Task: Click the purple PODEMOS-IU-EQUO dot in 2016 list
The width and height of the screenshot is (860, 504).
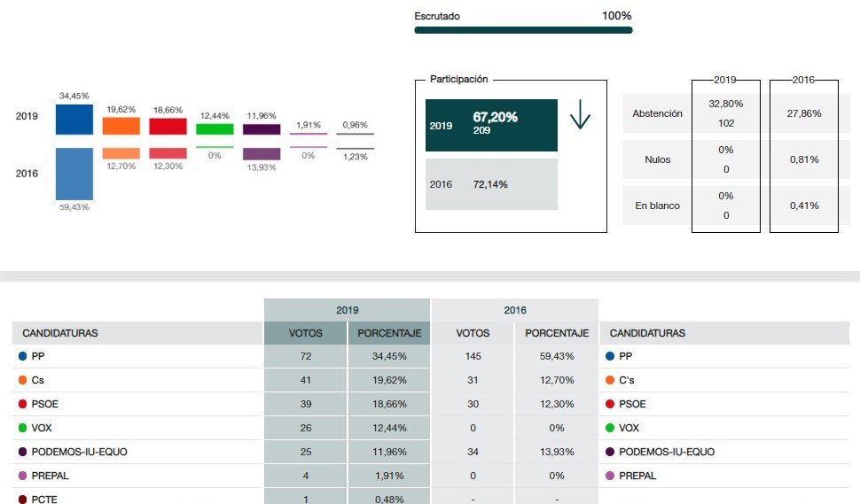Action: point(610,452)
